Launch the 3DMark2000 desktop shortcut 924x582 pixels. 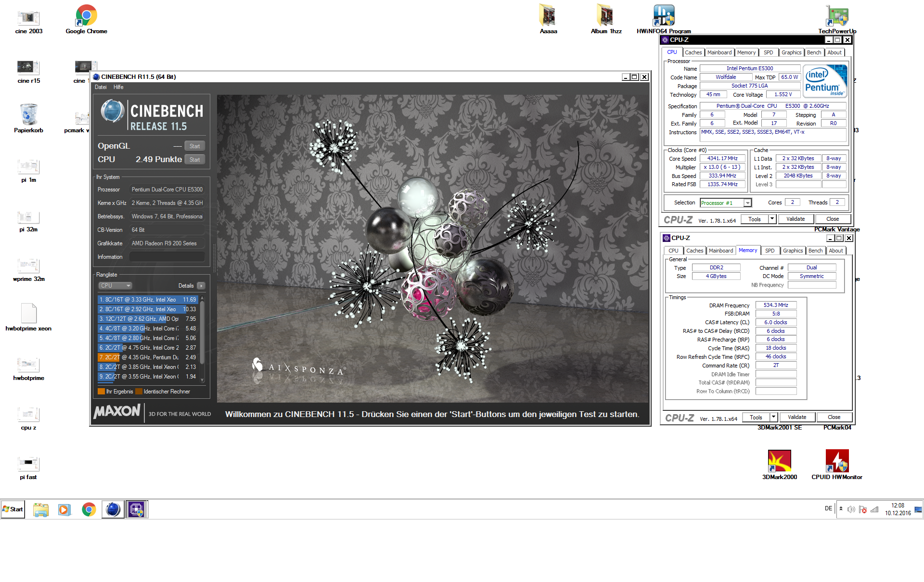(780, 464)
